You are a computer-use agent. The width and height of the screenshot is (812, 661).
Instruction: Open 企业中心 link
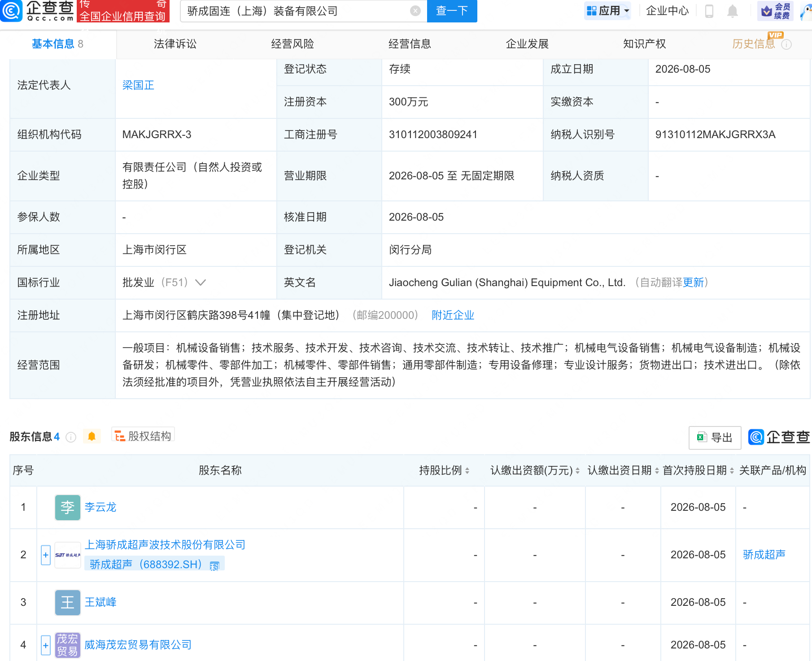(x=667, y=11)
